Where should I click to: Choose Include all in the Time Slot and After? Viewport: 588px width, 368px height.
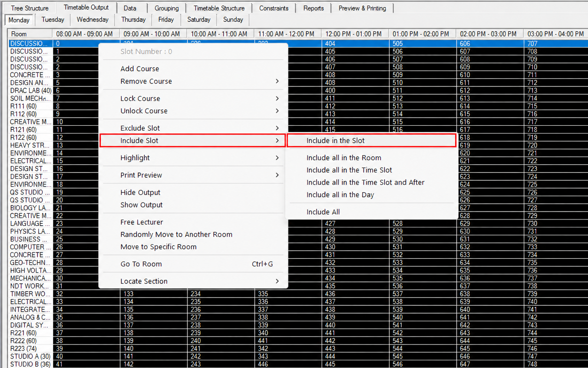point(371,183)
